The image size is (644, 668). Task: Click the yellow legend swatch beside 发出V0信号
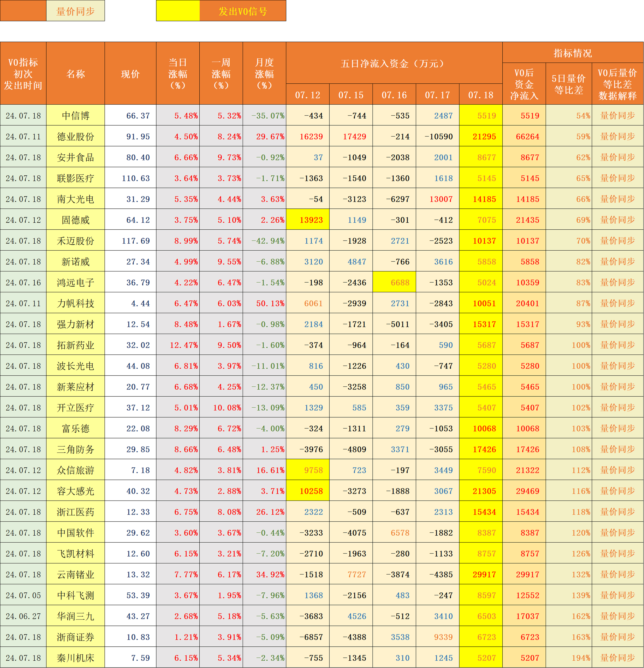tap(178, 11)
